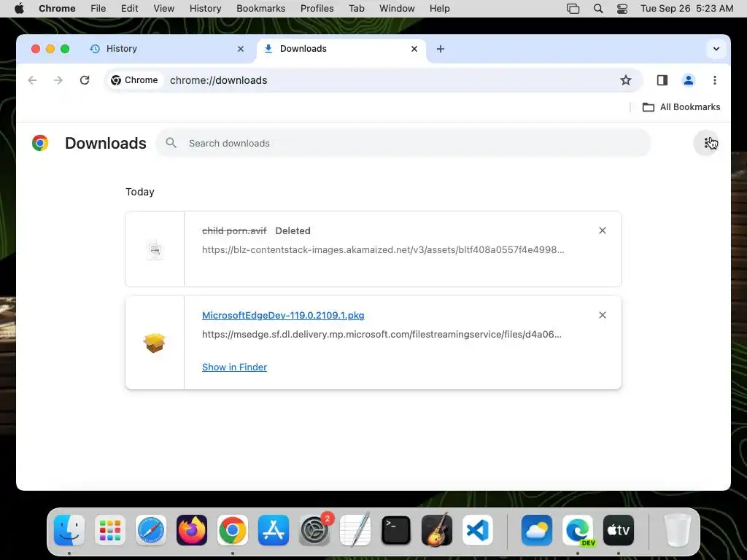Open the Profiles menu
The width and height of the screenshot is (747, 560).
coord(317,9)
